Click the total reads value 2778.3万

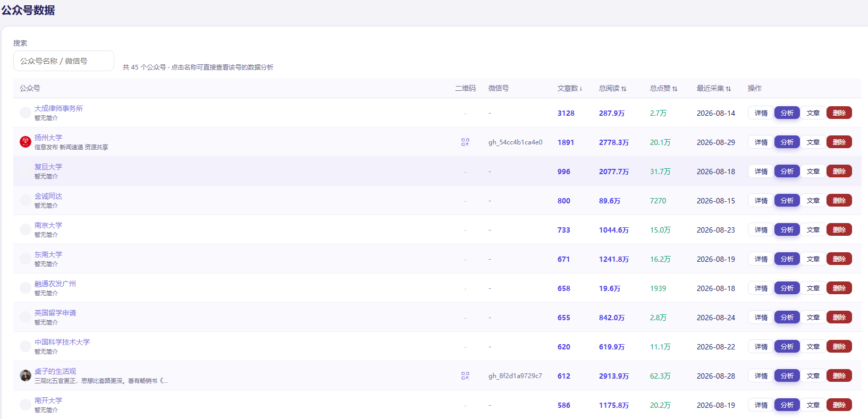point(614,142)
